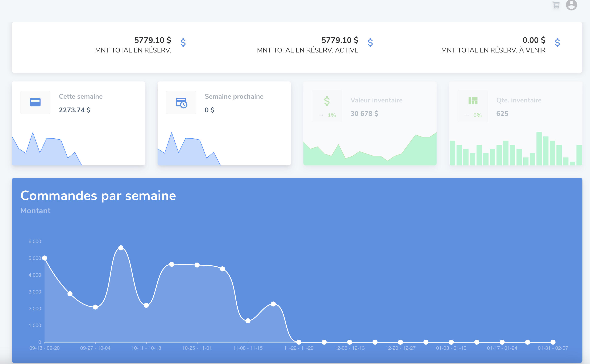Click the last data point at 01-31 - 02-07
The image size is (590, 364).
[x=553, y=342]
